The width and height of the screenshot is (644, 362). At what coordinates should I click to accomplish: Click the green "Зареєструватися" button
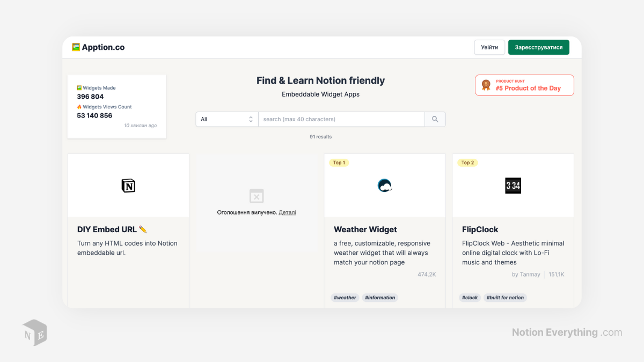(538, 47)
